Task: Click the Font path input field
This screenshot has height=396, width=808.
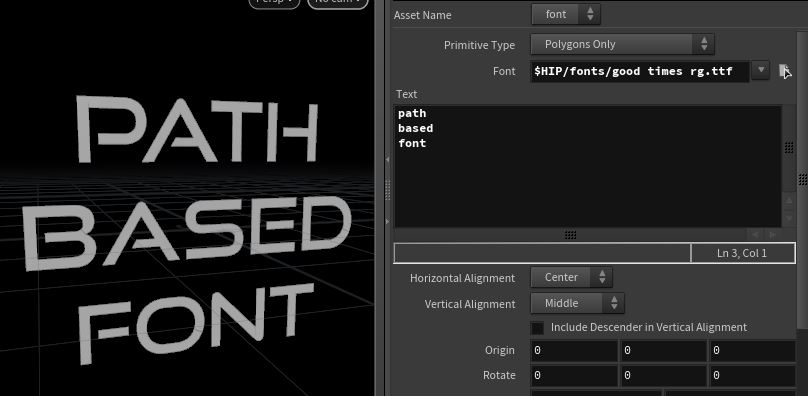Action: (639, 71)
